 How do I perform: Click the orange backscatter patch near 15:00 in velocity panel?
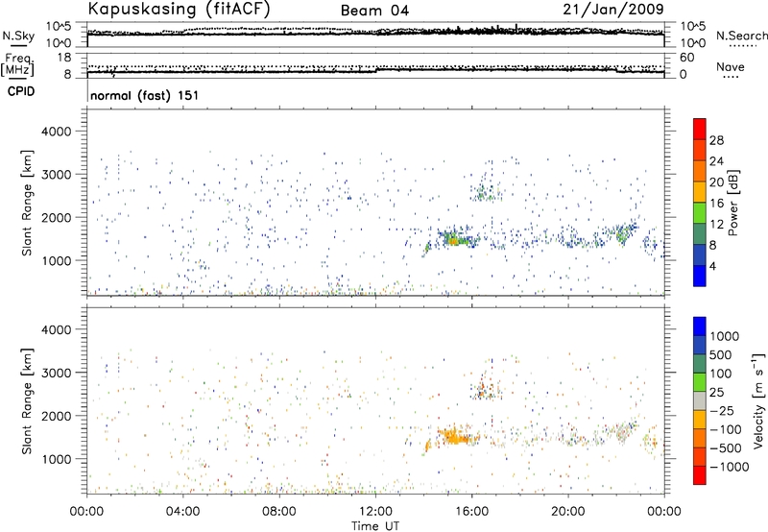[x=454, y=436]
